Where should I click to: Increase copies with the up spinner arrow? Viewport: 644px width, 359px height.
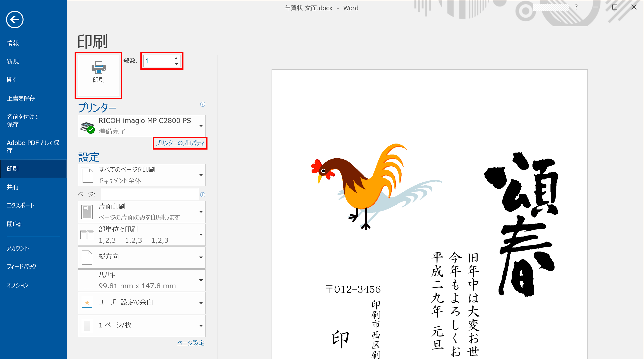click(x=176, y=58)
